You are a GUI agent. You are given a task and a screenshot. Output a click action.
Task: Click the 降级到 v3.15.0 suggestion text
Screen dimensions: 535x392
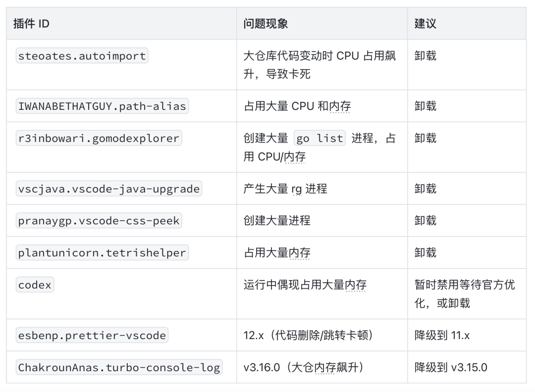pos(451,367)
